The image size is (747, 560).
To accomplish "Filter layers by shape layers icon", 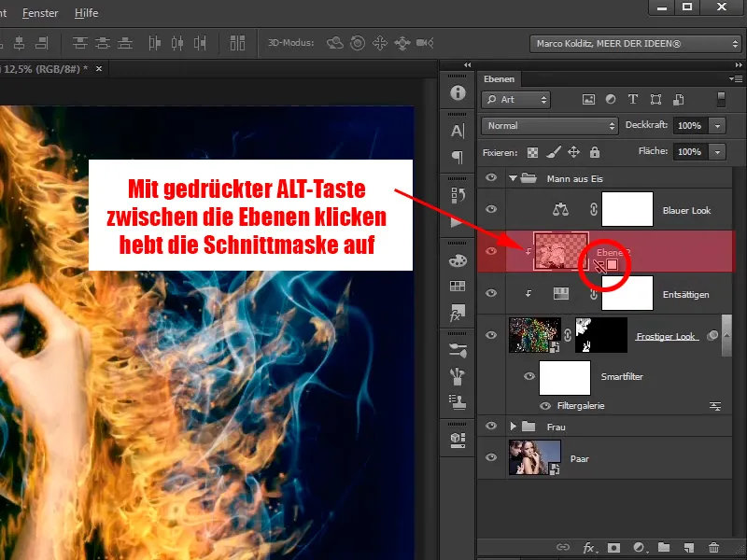I will point(655,100).
